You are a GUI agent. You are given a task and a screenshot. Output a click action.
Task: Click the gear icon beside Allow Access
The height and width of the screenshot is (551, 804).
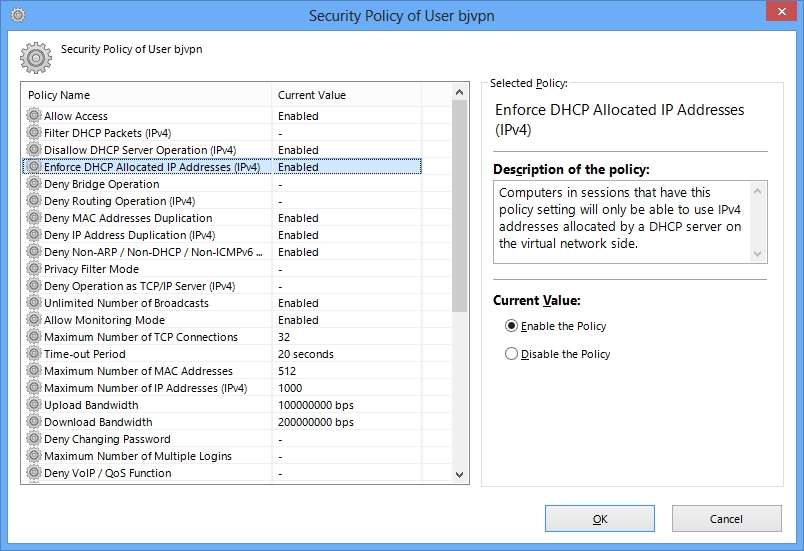(x=34, y=115)
